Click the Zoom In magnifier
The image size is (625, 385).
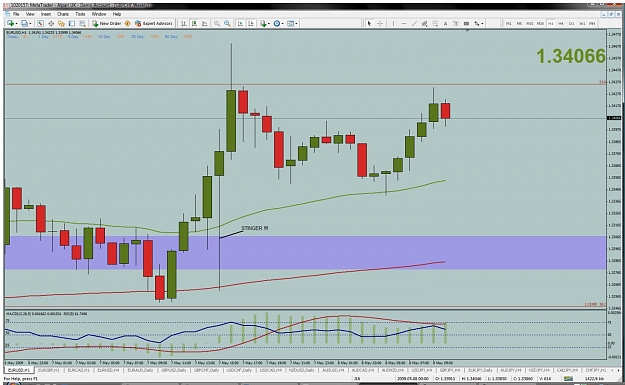pyautogui.click(x=217, y=24)
